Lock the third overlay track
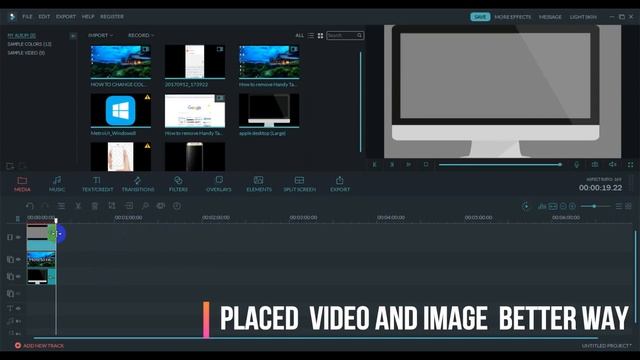The height and width of the screenshot is (360, 640). click(x=10, y=276)
